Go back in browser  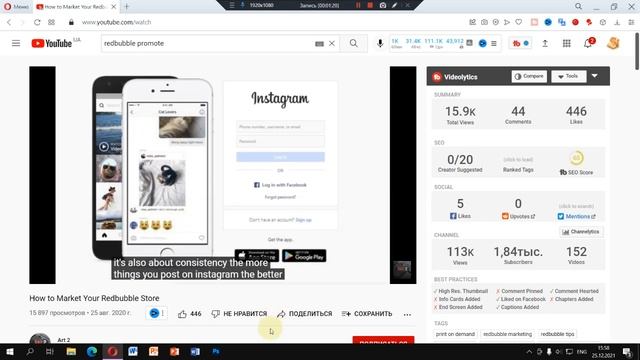pyautogui.click(x=9, y=22)
